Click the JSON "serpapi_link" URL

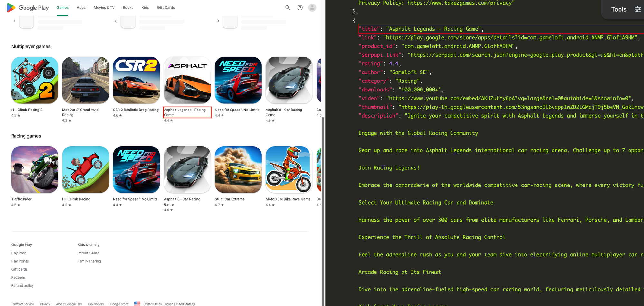[526, 55]
